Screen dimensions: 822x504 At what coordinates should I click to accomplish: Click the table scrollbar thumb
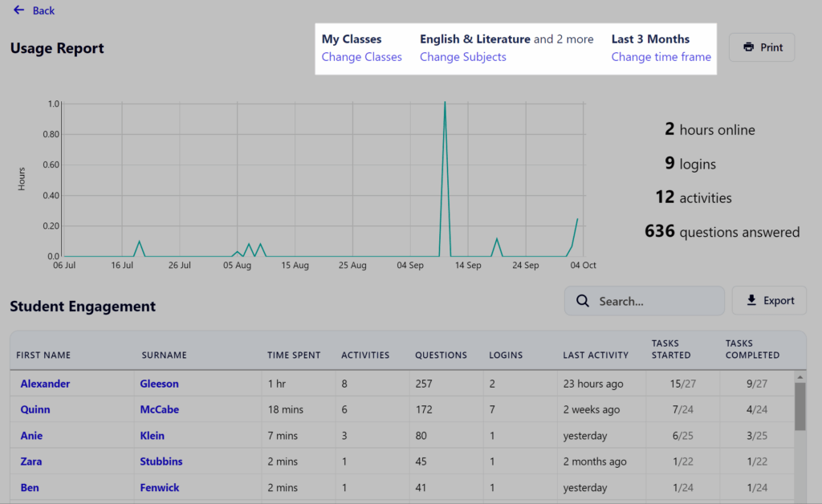(800, 407)
